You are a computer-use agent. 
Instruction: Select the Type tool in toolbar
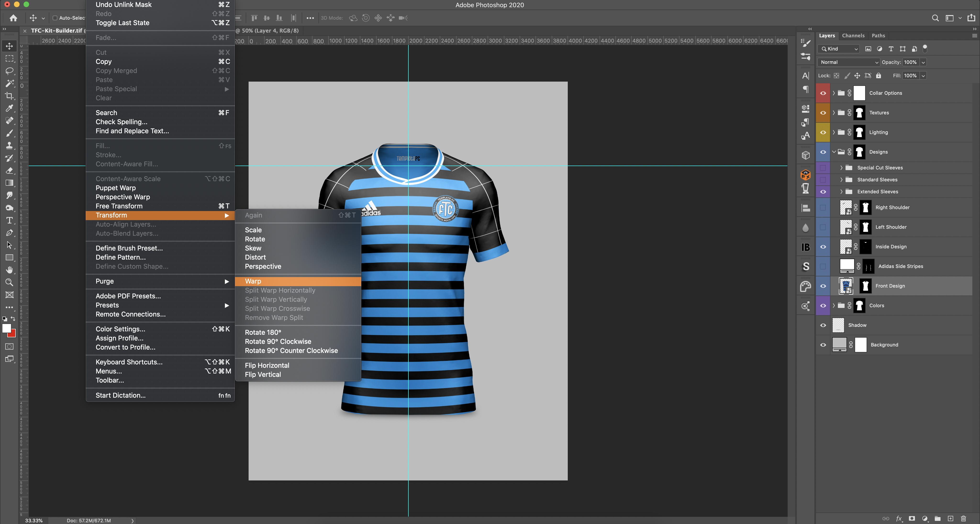9,221
